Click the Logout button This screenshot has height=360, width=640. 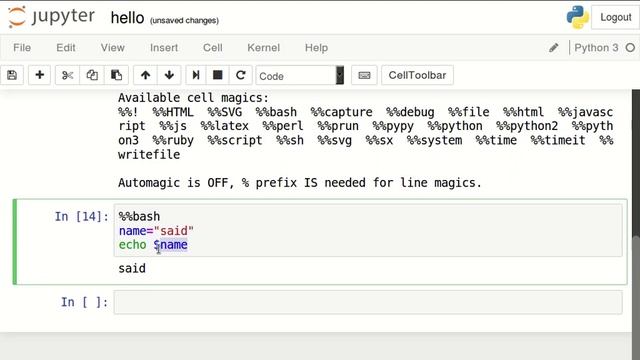615,18
